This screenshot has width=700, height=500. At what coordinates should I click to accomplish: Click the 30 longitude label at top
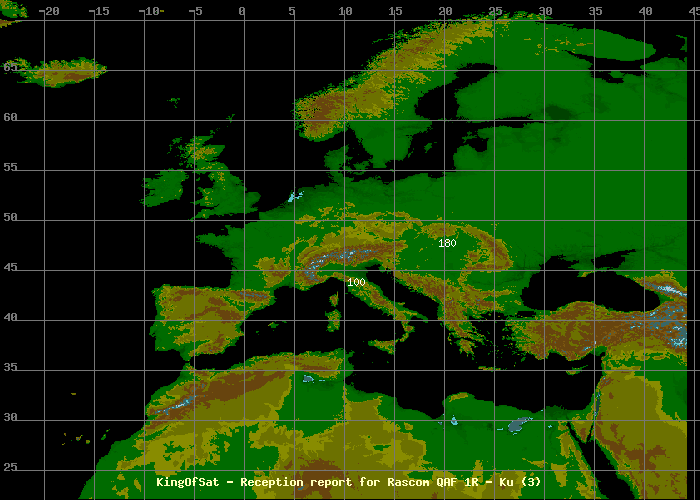coord(545,11)
